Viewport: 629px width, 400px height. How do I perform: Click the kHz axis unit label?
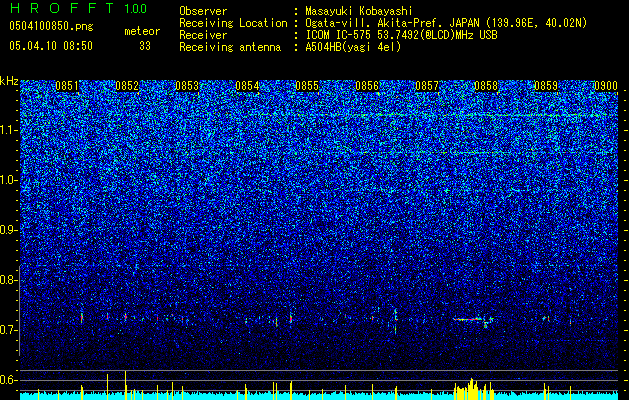[9, 81]
